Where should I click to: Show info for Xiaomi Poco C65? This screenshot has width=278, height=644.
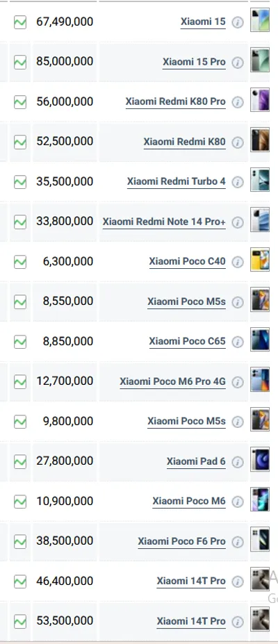[238, 342]
